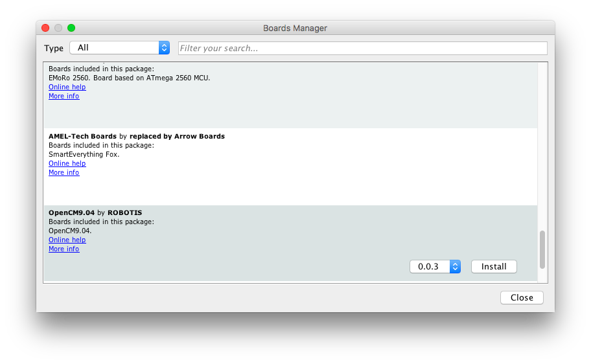Open More info for OpenCM9.04 package

64,249
